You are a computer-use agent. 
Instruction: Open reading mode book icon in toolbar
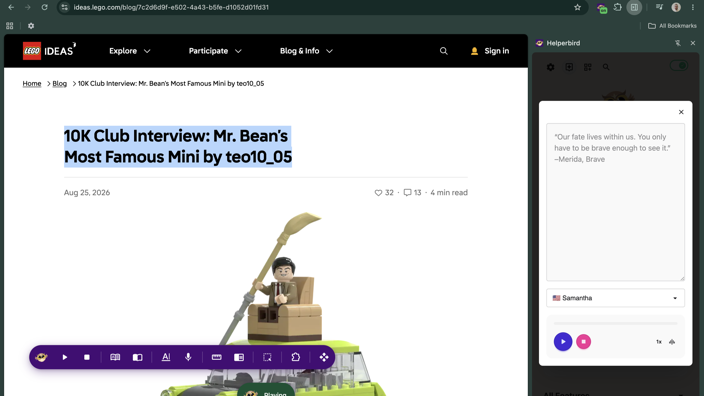(115, 357)
